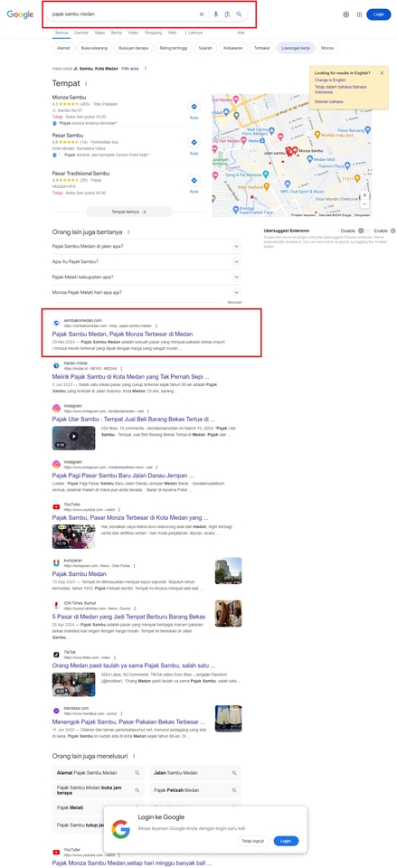Clear the search query with X icon
Screen dimensions: 397x868
202,14
